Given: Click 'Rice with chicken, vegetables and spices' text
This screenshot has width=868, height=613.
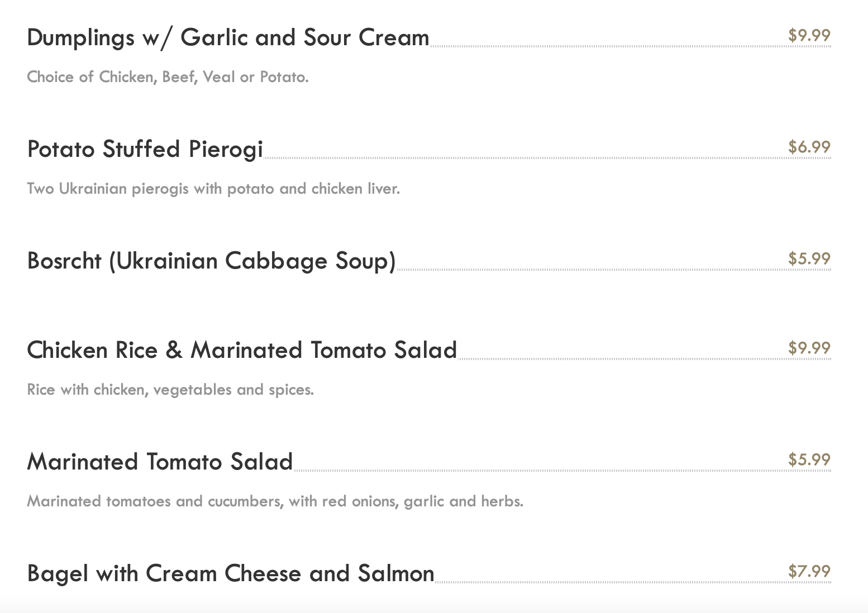Looking at the screenshot, I should pyautogui.click(x=170, y=390).
